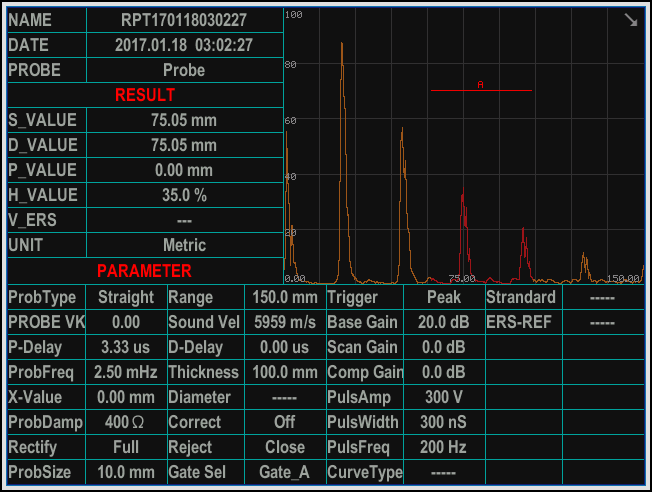Click the diagonal arrow icon in graph corner
This screenshot has height=492, width=652.
[630, 20]
